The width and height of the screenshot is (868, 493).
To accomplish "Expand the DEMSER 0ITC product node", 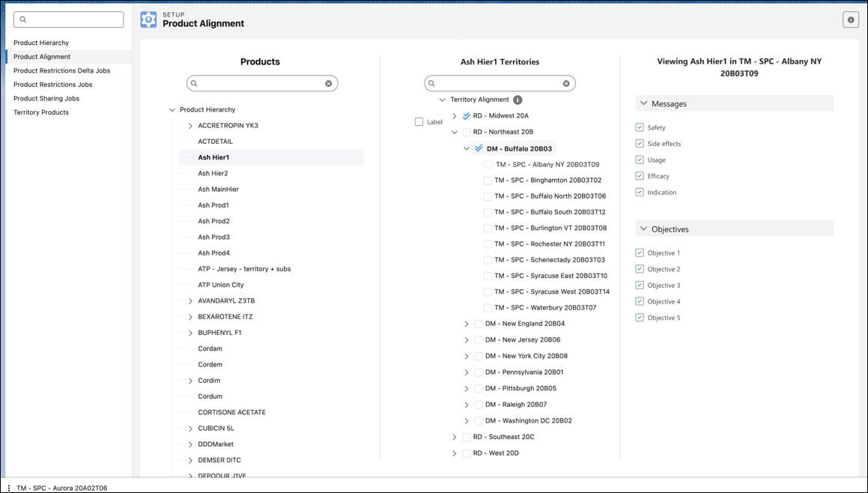I will [x=190, y=460].
